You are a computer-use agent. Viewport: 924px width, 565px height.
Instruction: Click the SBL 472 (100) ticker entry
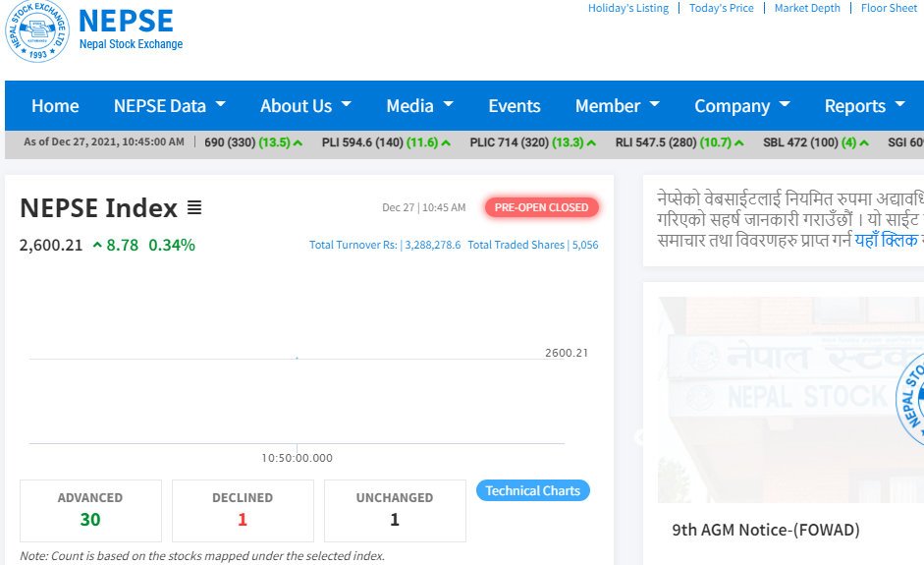click(x=816, y=142)
